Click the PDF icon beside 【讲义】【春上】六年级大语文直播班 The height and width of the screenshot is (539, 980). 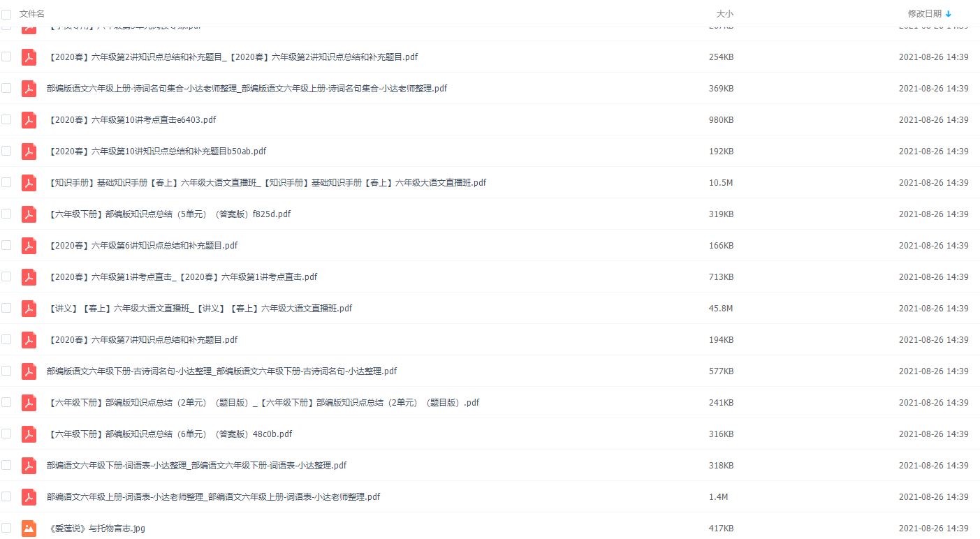29,308
